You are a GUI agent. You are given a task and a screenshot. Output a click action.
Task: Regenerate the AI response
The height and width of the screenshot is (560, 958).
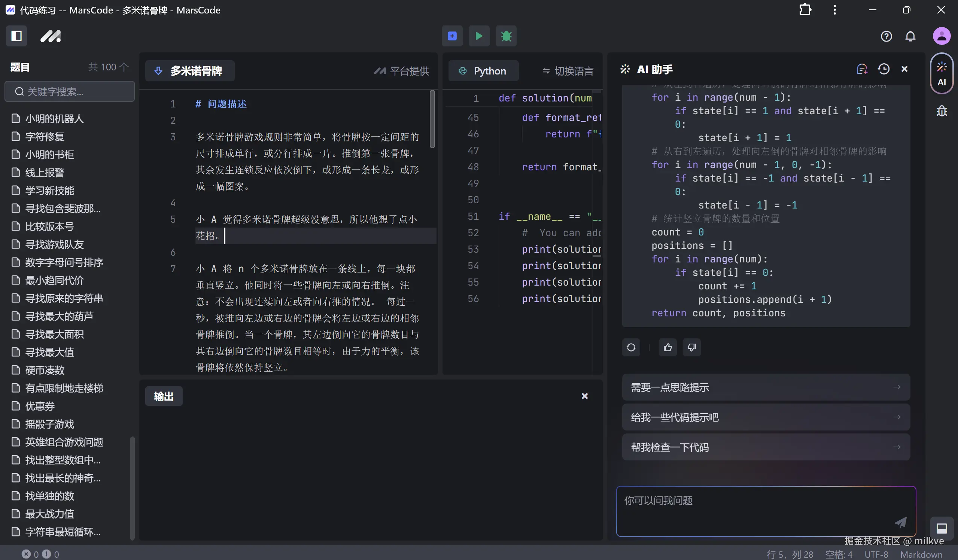point(631,347)
